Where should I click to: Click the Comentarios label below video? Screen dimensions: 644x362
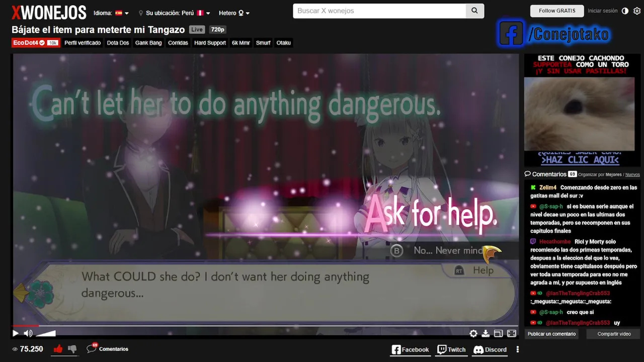(x=114, y=349)
